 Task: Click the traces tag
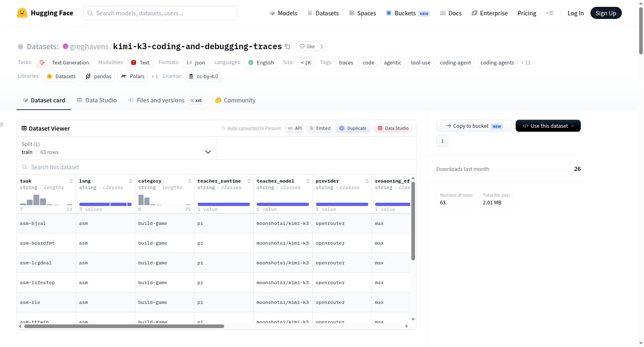(346, 62)
